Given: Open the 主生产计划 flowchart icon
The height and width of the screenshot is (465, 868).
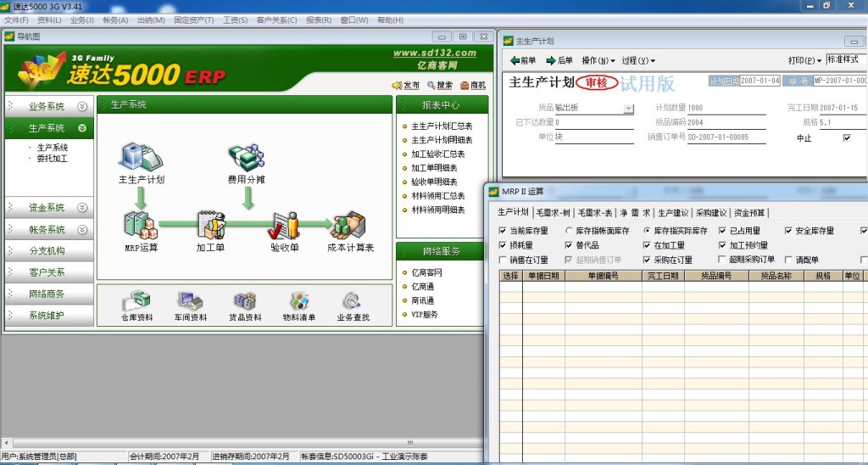Looking at the screenshot, I should (141, 156).
